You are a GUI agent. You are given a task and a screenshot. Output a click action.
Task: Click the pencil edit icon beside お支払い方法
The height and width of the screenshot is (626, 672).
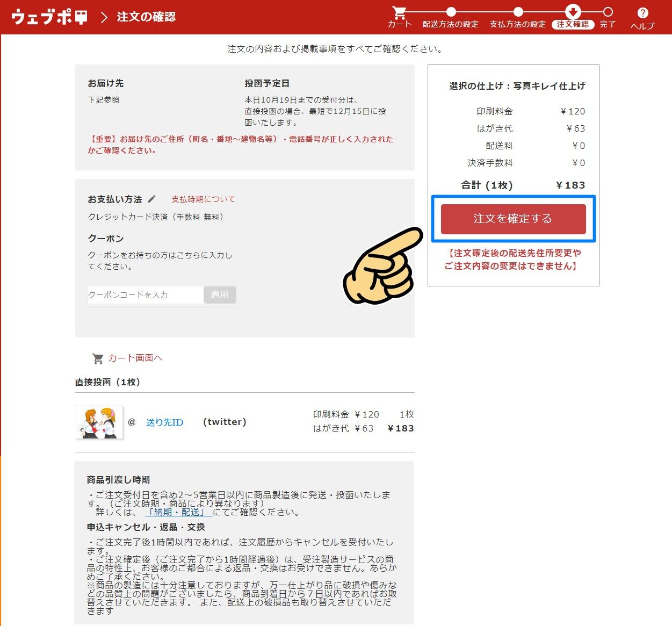(152, 199)
